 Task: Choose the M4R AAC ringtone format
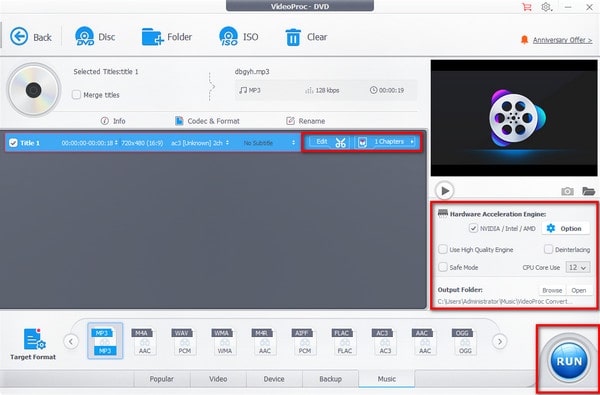click(265, 342)
